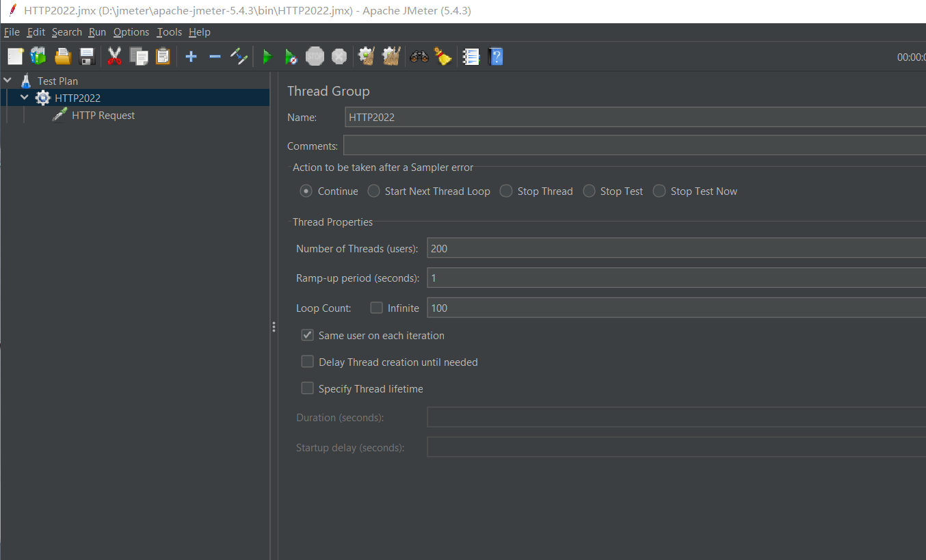Click the Clear All double broom icon
The image size is (926, 560).
pos(391,56)
